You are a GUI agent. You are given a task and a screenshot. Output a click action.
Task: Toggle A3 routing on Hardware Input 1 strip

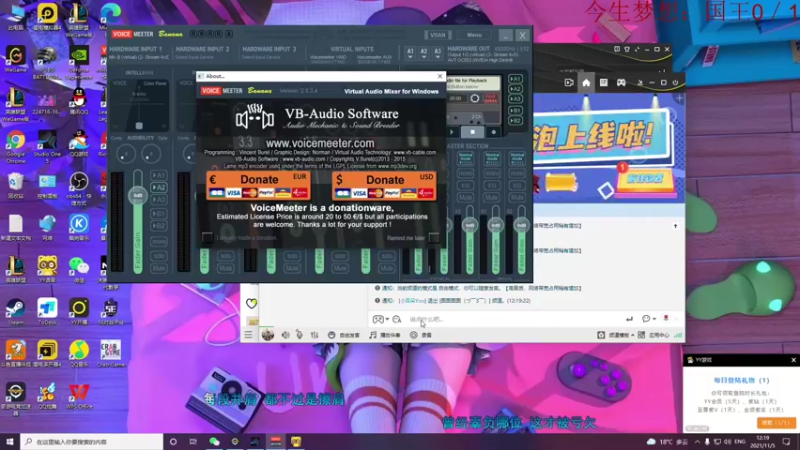[x=159, y=199]
